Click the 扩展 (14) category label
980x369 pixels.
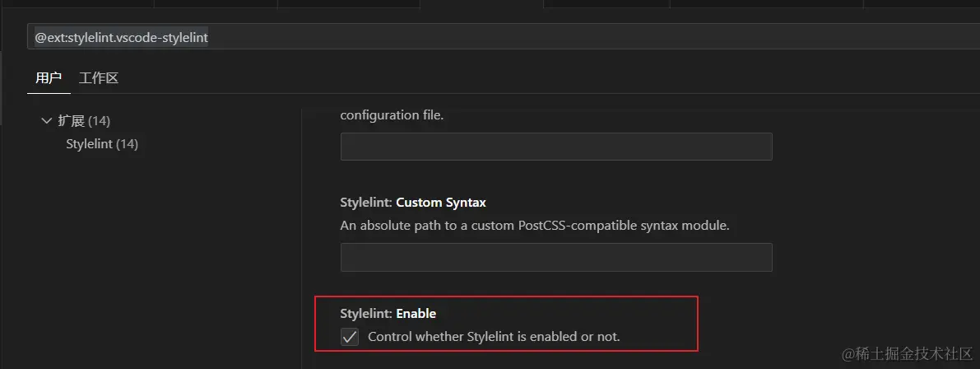tap(83, 121)
